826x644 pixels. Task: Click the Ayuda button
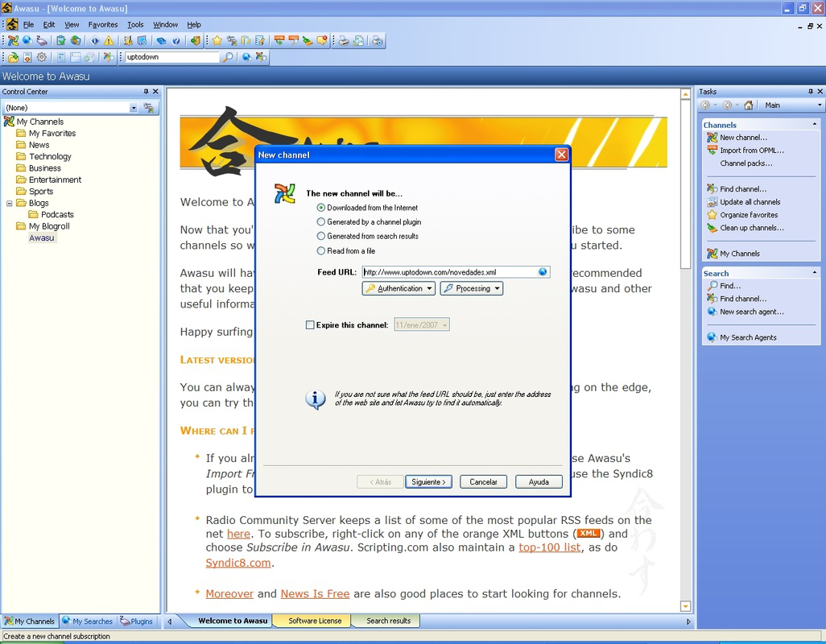coord(539,482)
